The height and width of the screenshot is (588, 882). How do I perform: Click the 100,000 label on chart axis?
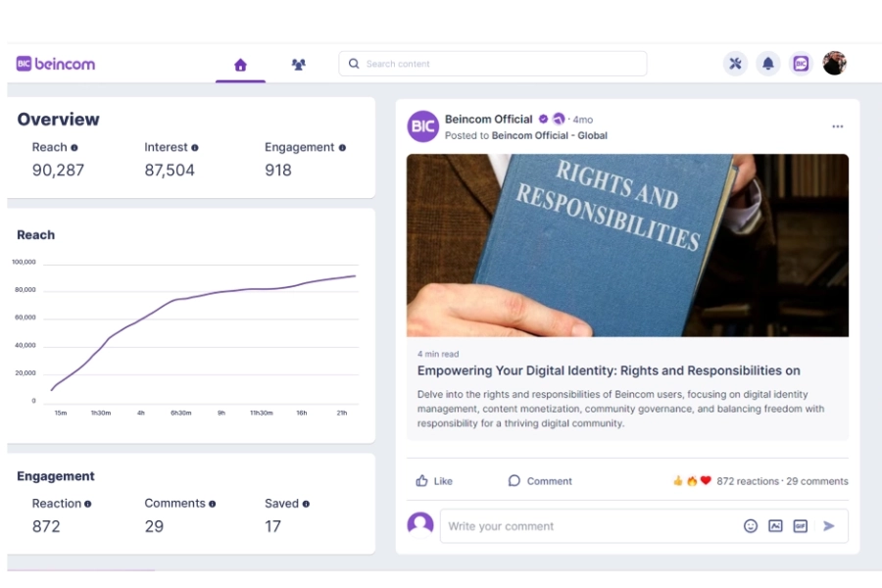pos(24,263)
